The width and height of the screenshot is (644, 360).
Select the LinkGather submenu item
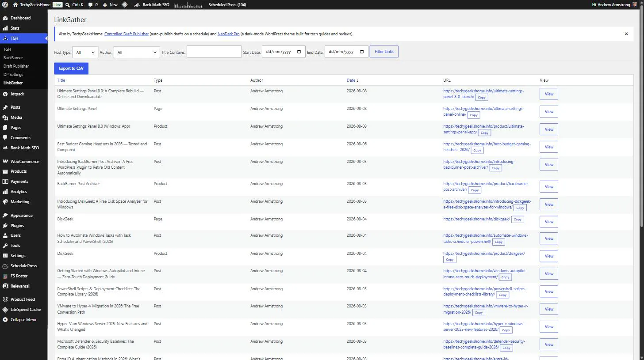(13, 83)
